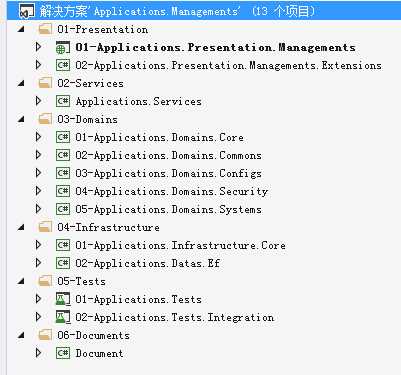Select the 03-Domains folder label
This screenshot has height=375, width=401.
tap(87, 119)
